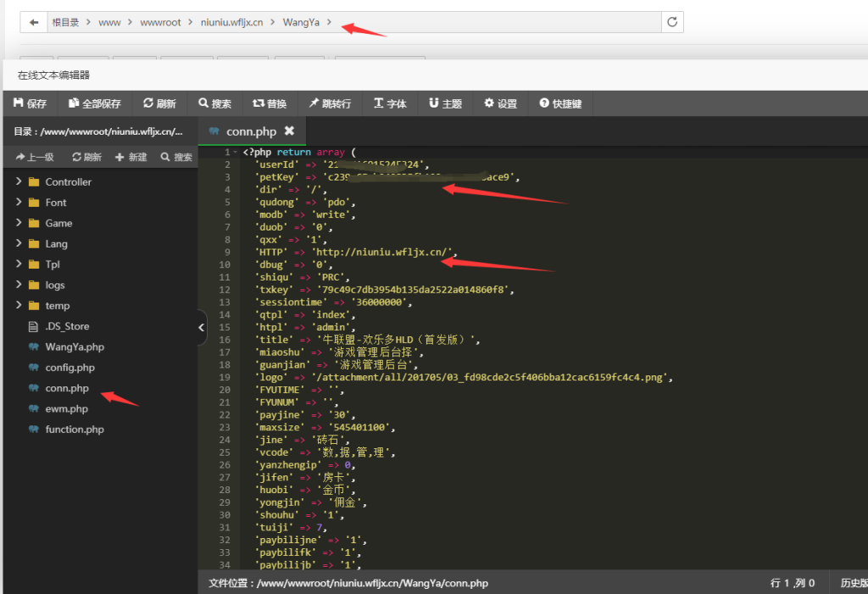
Task: Click line number 20 in the gutter
Action: pos(224,390)
